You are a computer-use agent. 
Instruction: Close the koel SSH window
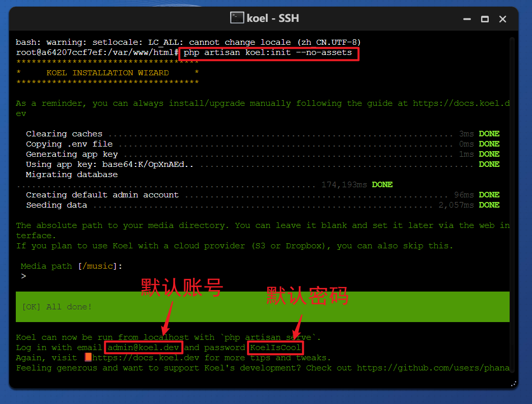(x=502, y=19)
